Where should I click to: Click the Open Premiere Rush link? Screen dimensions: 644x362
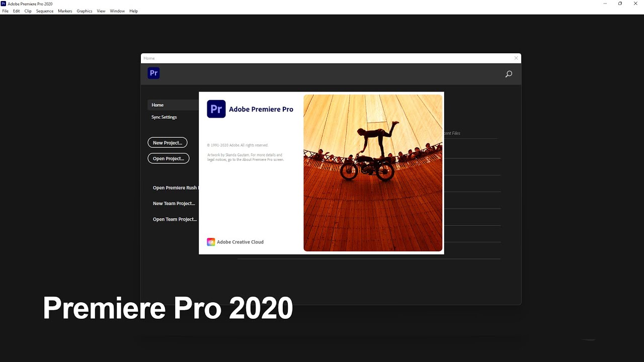pos(175,188)
